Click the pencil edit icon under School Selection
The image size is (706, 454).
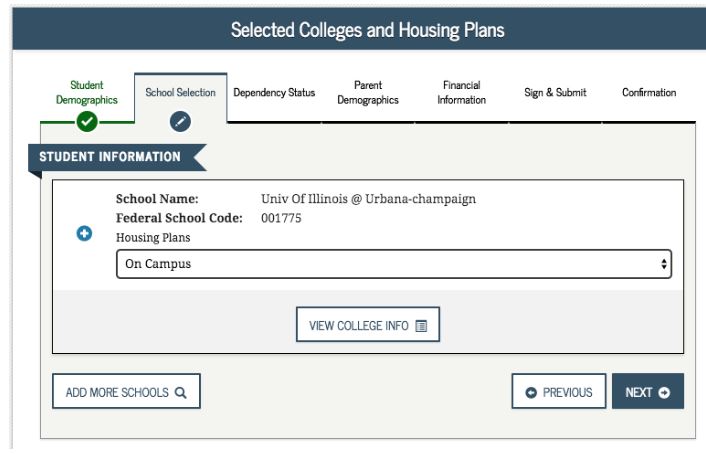(180, 122)
